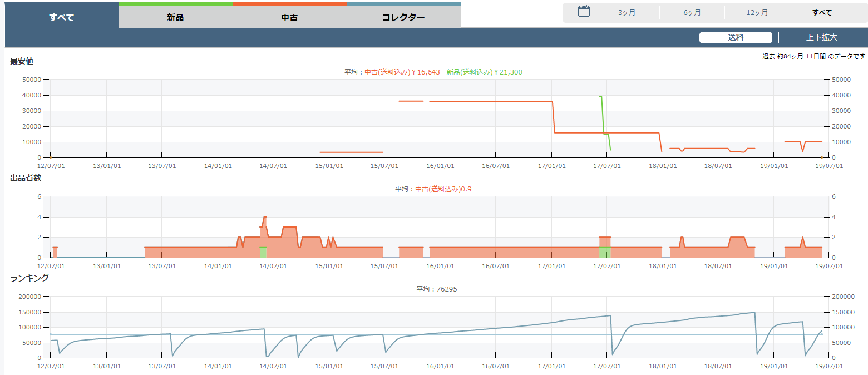The width and height of the screenshot is (868, 375).
Task: Toggle the 送料 shipping switch
Action: coord(735,37)
